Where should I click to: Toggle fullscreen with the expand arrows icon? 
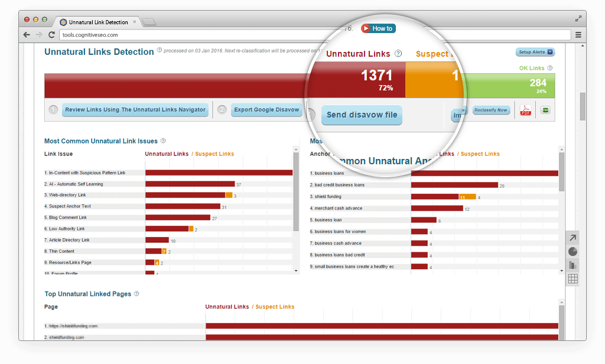tap(578, 18)
